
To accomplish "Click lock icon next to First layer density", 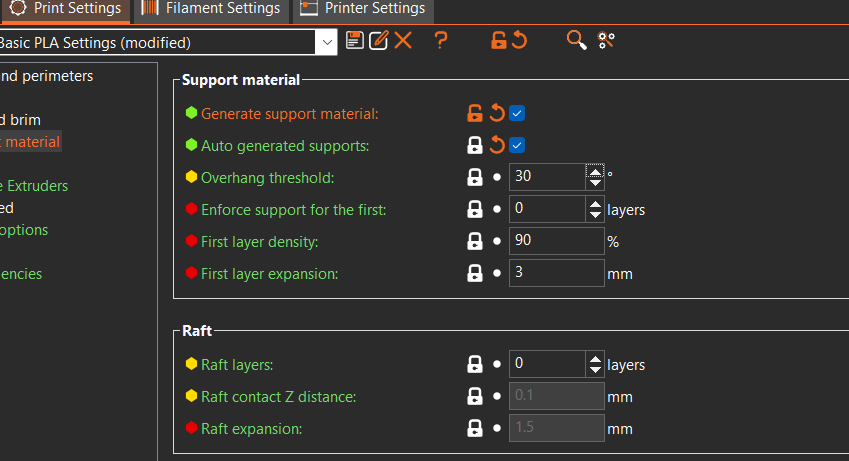I will (475, 241).
